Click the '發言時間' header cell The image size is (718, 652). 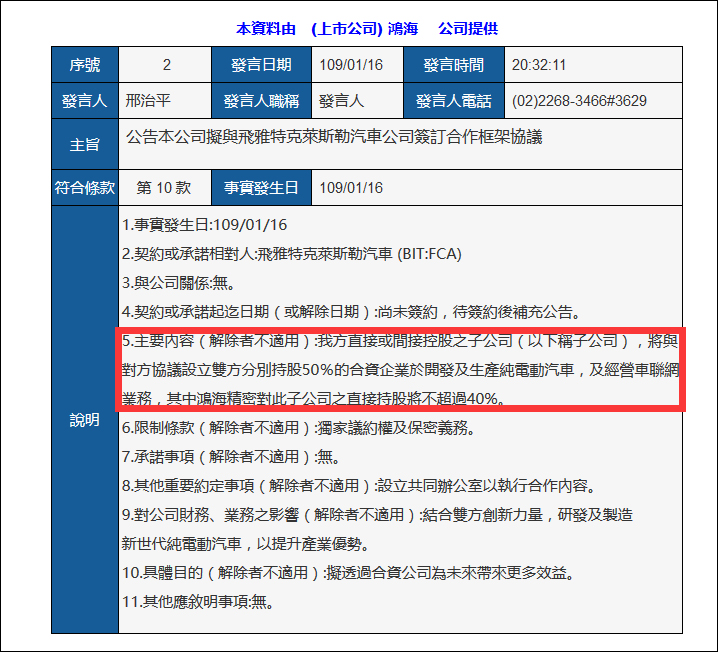[x=454, y=65]
